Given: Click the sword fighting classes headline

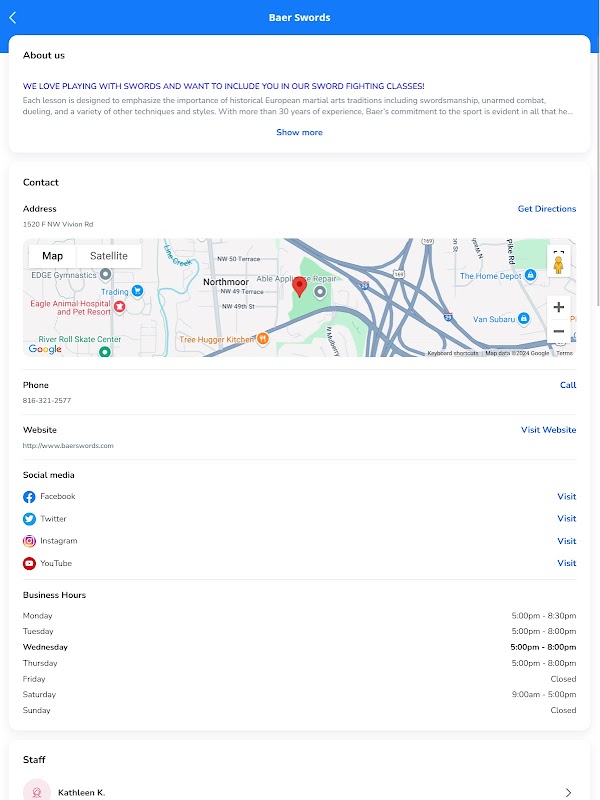Looking at the screenshot, I should coord(223,86).
